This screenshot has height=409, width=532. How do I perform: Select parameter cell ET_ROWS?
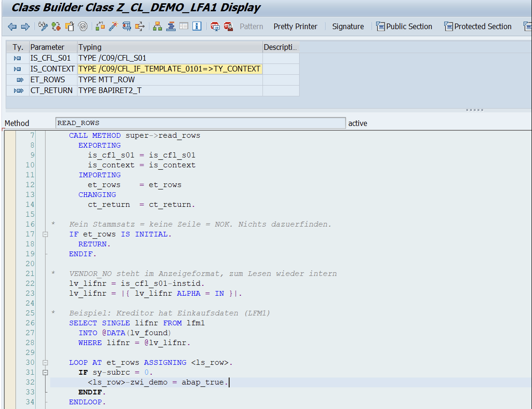[x=53, y=80]
